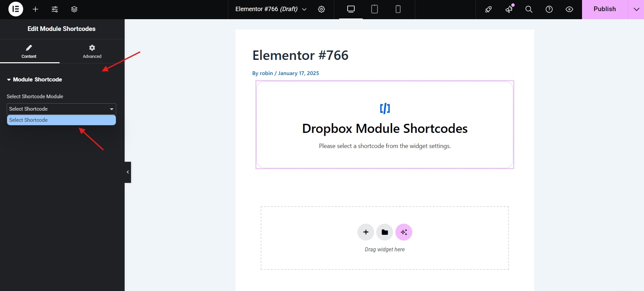The height and width of the screenshot is (291, 644).
Task: Switch to desktop responsive view
Action: pyautogui.click(x=351, y=9)
